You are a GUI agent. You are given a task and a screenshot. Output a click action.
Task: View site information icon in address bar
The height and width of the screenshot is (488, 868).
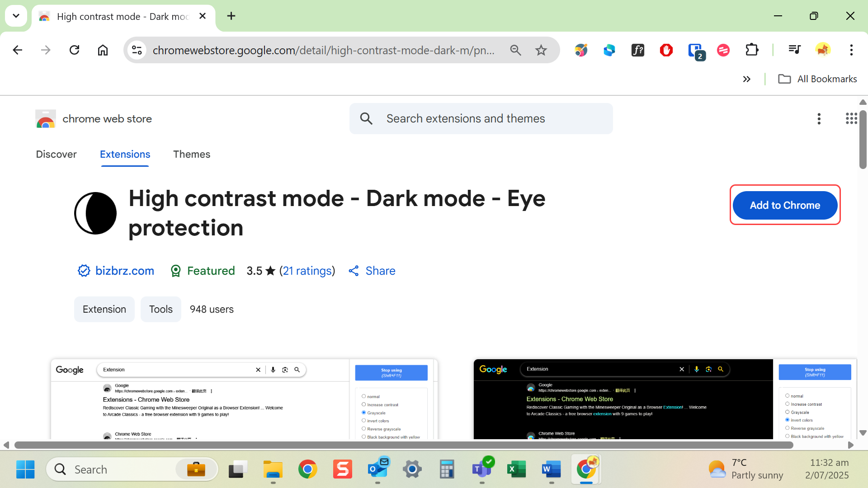tap(137, 50)
